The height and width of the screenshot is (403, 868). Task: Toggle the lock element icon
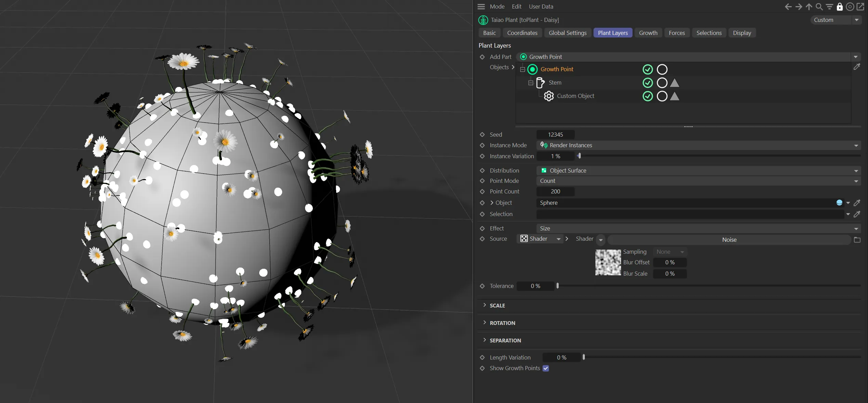click(840, 7)
